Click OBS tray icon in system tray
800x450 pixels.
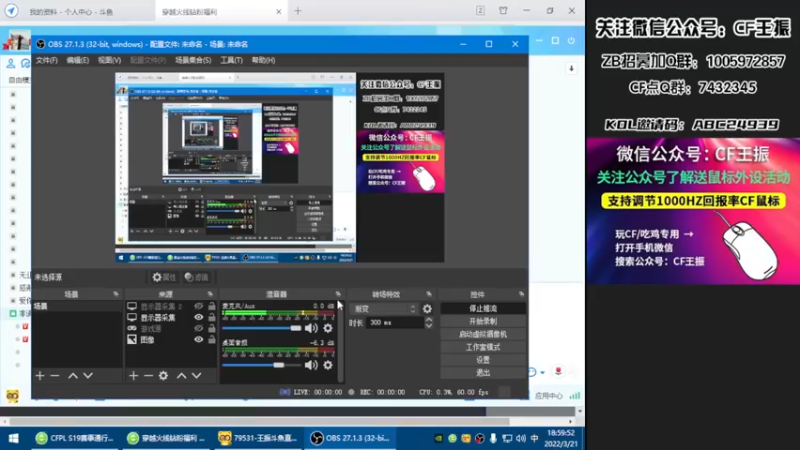click(x=480, y=438)
